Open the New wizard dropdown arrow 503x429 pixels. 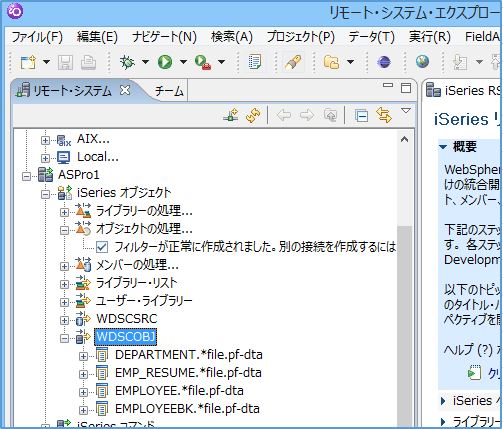[x=46, y=62]
